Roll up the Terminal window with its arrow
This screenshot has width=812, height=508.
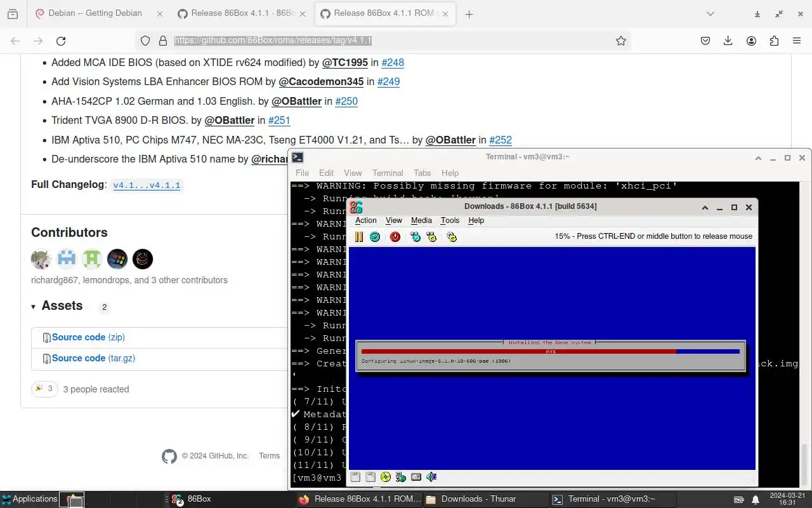coord(758,157)
